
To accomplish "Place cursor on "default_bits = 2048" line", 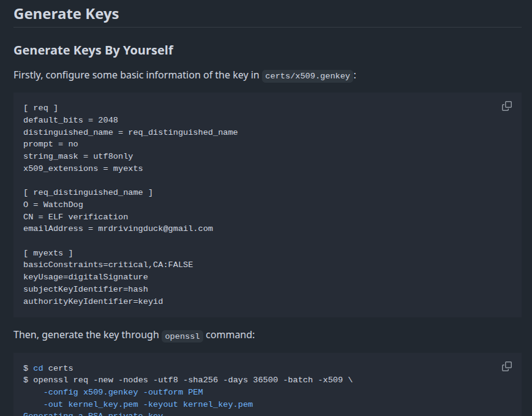I will click(x=70, y=120).
